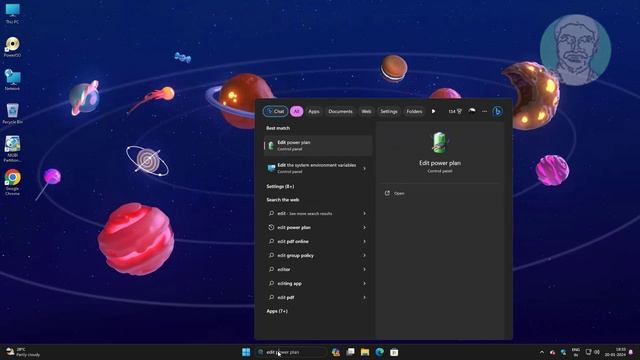Open the Network desktop icon
This screenshot has width=640, height=360.
click(12, 80)
